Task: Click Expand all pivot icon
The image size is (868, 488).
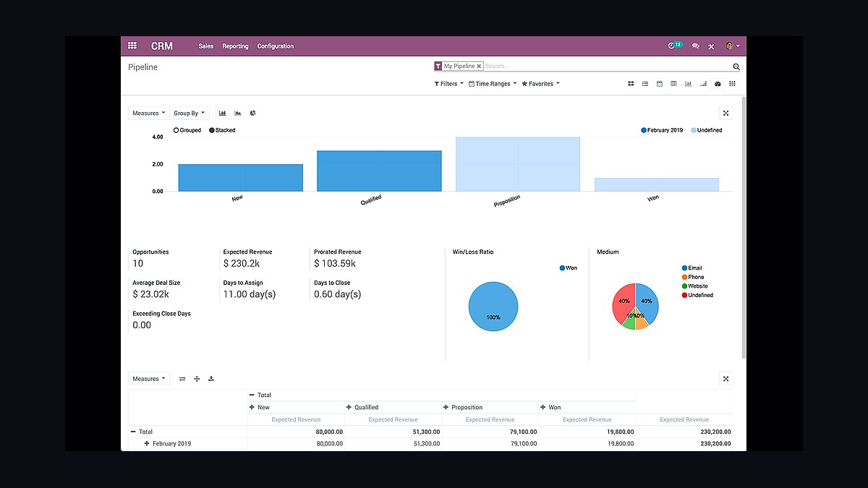Action: 197,378
